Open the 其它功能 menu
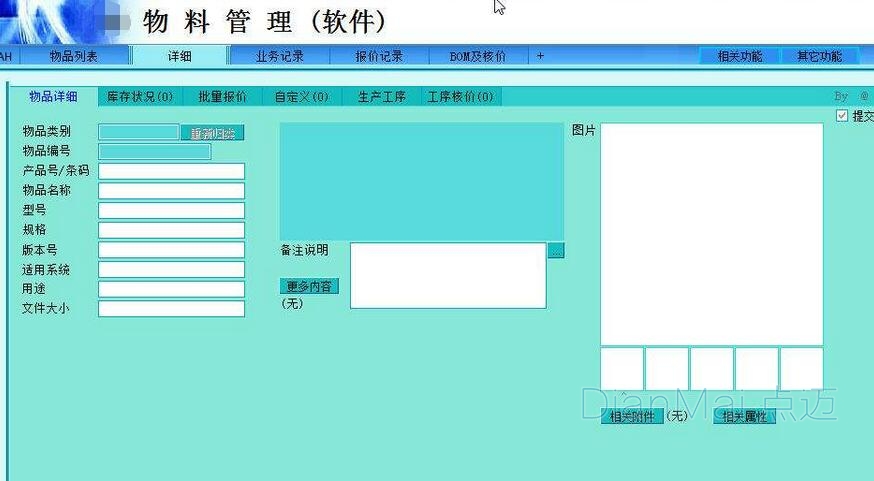 pyautogui.click(x=819, y=56)
